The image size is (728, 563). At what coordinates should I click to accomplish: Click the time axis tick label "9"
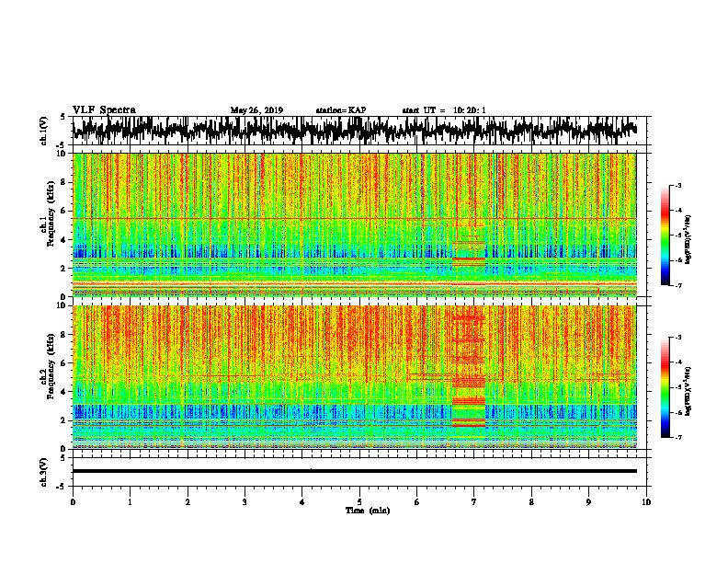[588, 502]
